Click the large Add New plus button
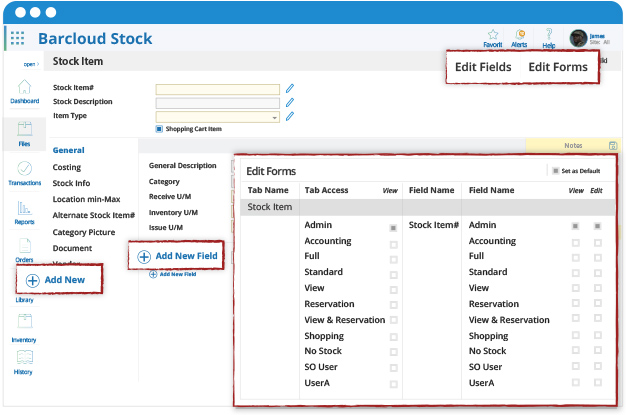The image size is (626, 415). [59, 280]
